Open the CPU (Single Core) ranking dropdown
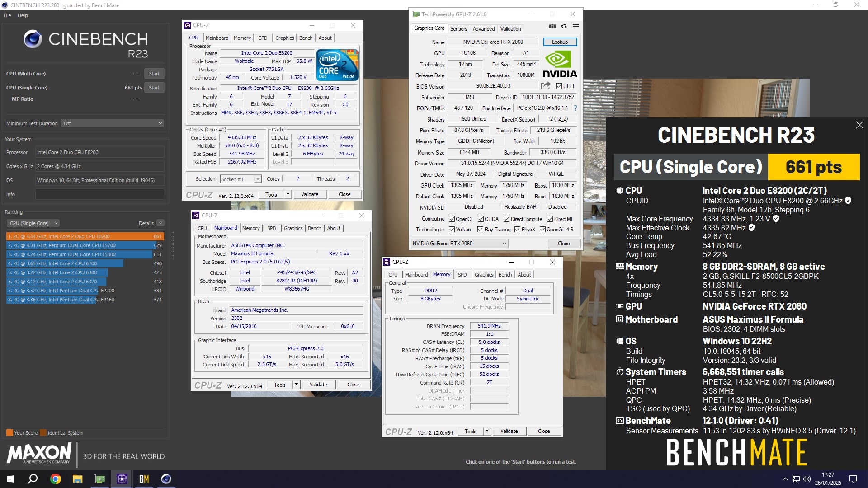This screenshot has height=488, width=868. point(33,223)
